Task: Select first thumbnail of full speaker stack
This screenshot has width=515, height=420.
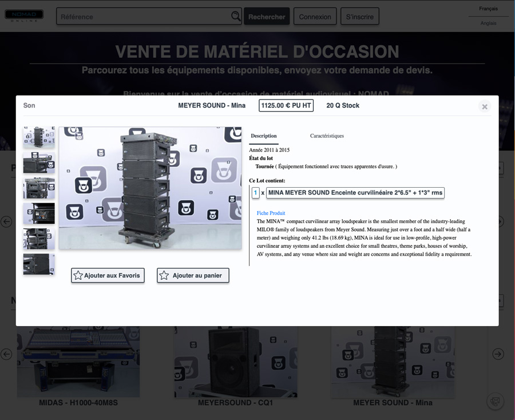Action: pos(39,137)
